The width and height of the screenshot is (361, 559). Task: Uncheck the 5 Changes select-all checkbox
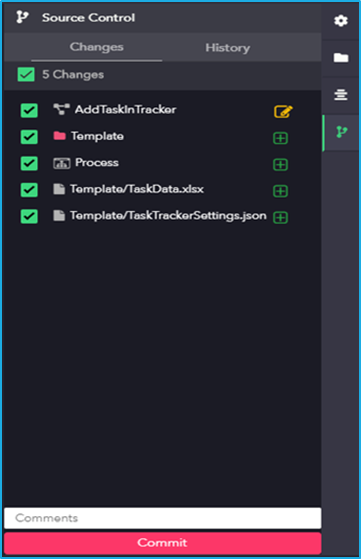(x=26, y=75)
